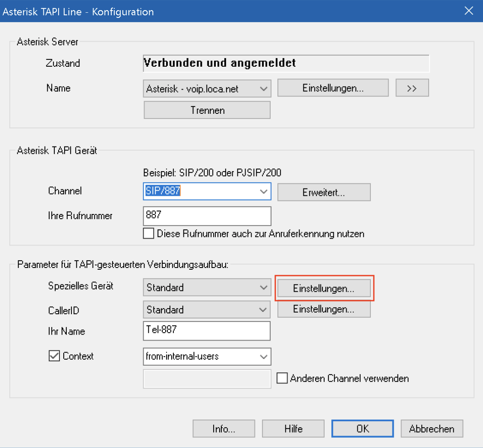483x448 pixels.
Task: Uncheck the Context checkbox
Action: click(x=55, y=356)
